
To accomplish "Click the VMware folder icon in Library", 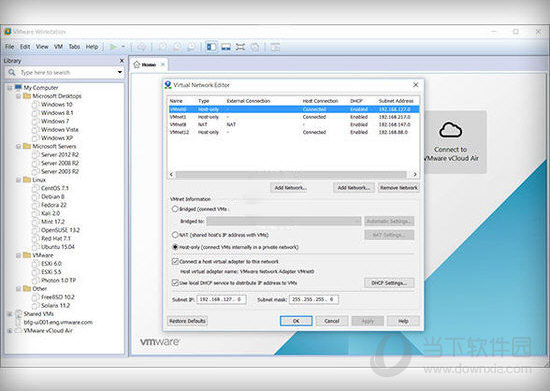I will tap(27, 255).
